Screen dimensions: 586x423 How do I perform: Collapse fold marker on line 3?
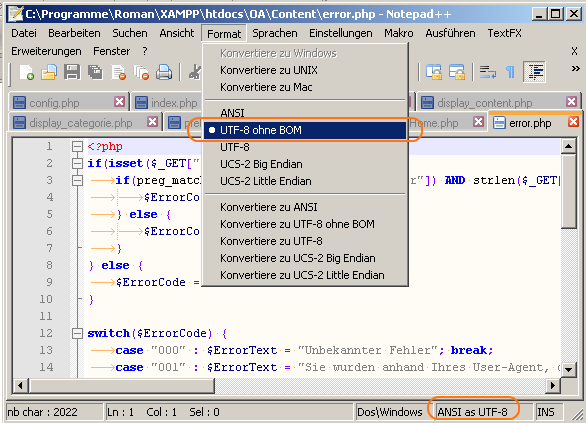tap(77, 180)
